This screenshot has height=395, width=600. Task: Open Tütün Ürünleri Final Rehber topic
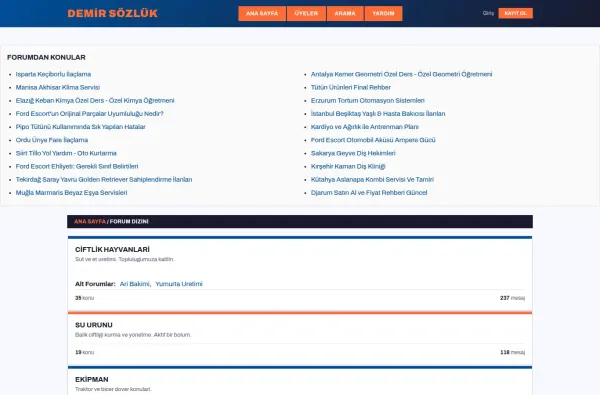351,87
